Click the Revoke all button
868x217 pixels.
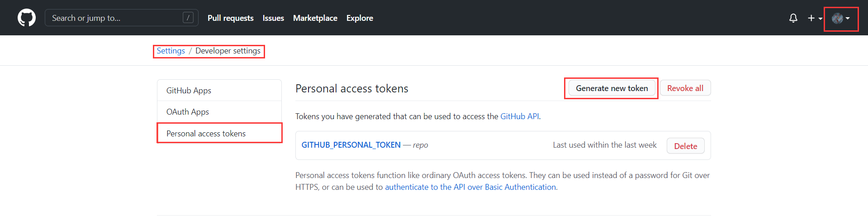(x=685, y=88)
